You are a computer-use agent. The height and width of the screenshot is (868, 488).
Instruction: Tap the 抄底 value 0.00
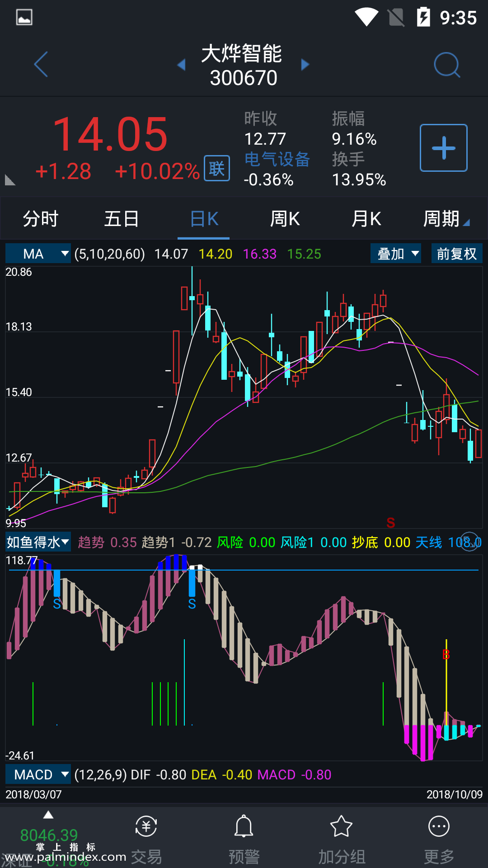click(x=397, y=542)
